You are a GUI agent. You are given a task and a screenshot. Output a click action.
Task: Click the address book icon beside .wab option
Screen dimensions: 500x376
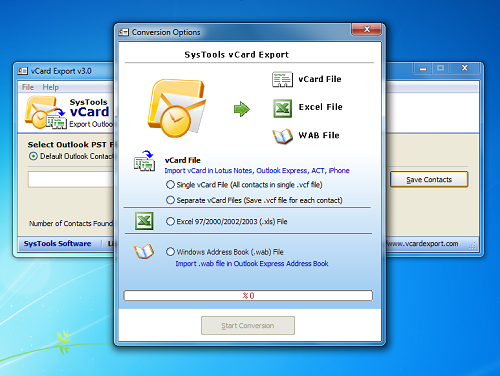pos(144,252)
